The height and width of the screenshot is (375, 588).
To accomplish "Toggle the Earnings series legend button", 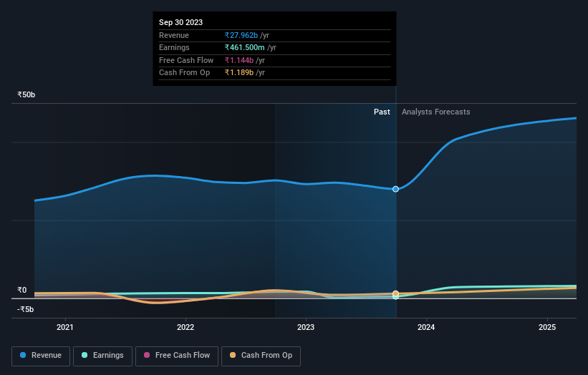I will (x=102, y=356).
